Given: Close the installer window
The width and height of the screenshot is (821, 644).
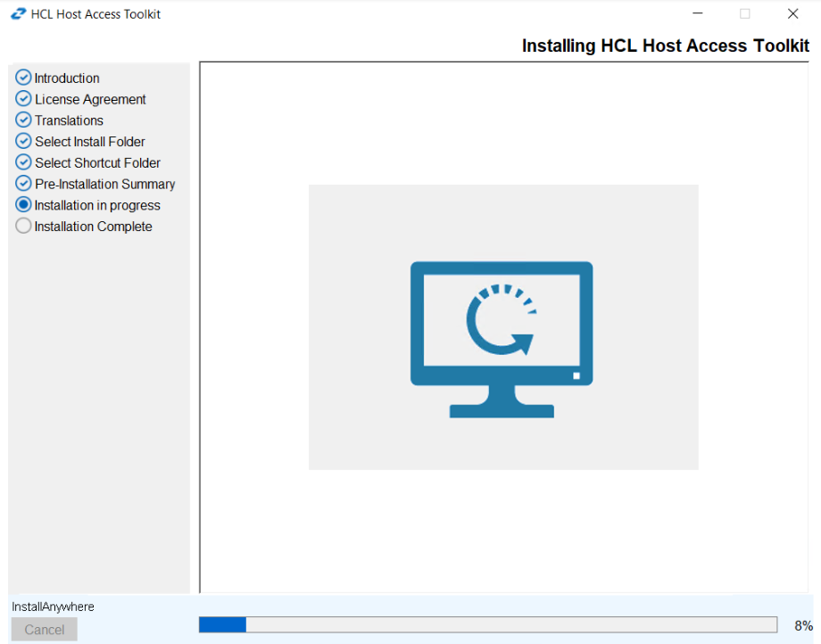Looking at the screenshot, I should [x=792, y=13].
